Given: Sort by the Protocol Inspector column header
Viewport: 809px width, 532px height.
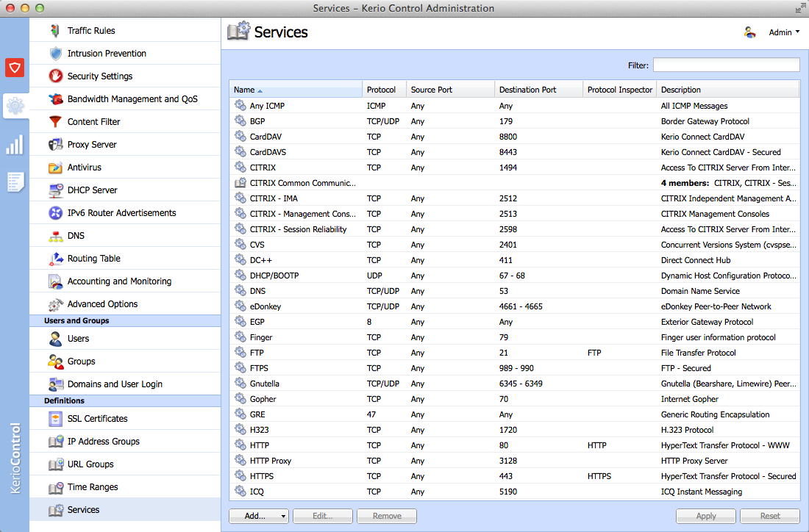Looking at the screenshot, I should [x=620, y=90].
